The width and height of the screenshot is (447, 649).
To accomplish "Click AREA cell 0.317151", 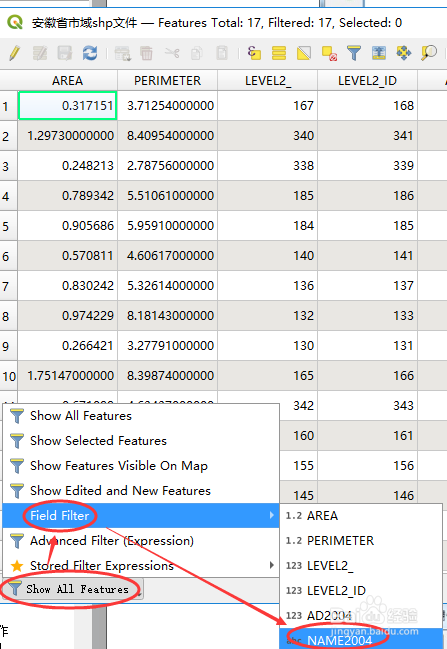I will [x=67, y=106].
